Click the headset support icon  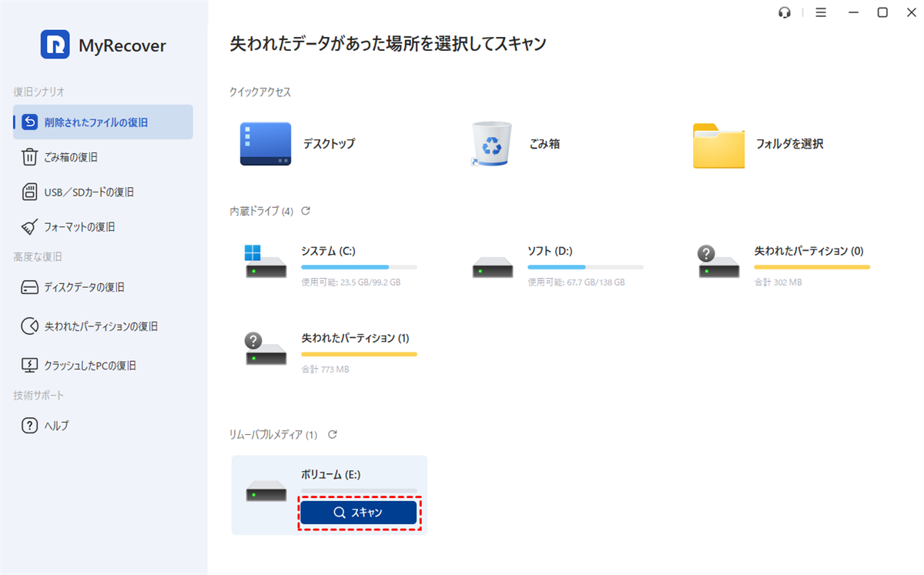(x=785, y=12)
